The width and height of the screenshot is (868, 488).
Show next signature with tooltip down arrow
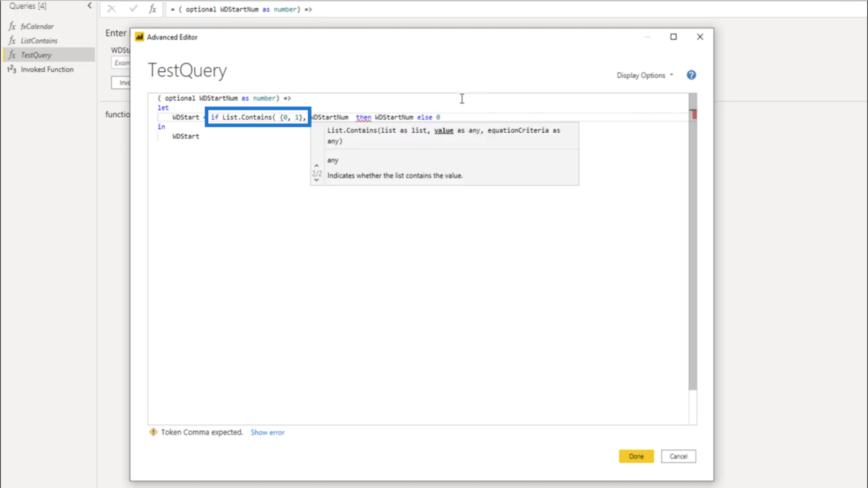[317, 180]
